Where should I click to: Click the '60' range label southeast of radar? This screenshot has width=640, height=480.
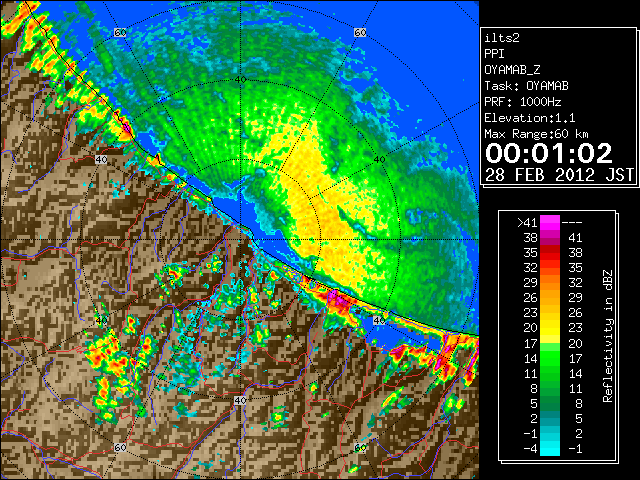pyautogui.click(x=360, y=448)
